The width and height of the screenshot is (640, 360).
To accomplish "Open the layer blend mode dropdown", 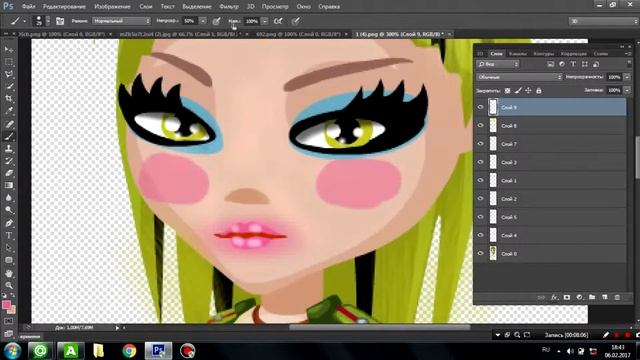I will (x=519, y=77).
